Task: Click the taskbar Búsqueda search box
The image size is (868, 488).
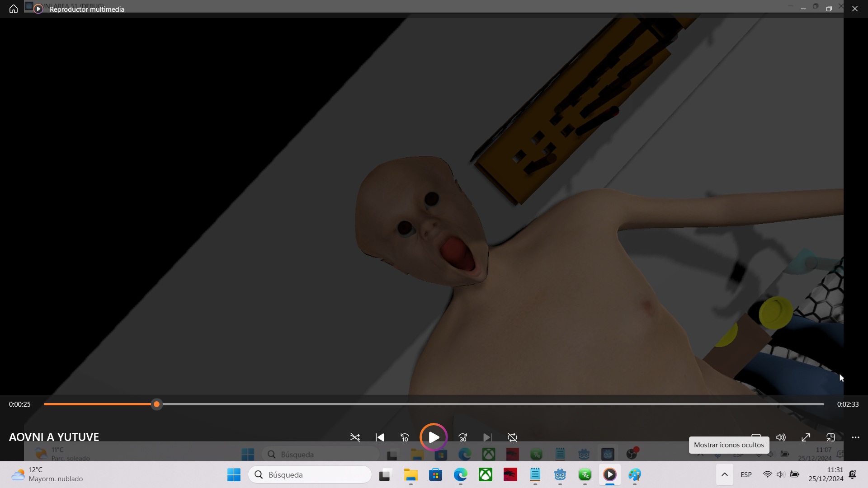Action: pos(310,475)
